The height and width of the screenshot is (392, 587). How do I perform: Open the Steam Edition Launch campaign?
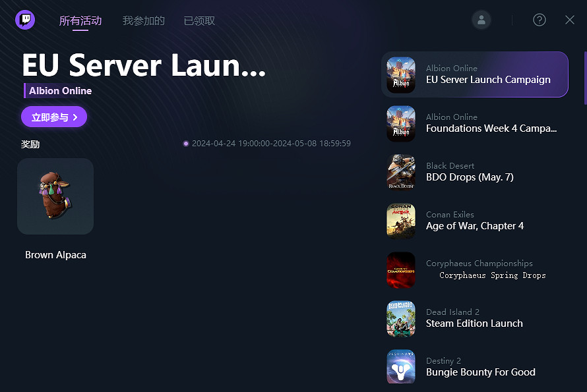click(x=474, y=323)
